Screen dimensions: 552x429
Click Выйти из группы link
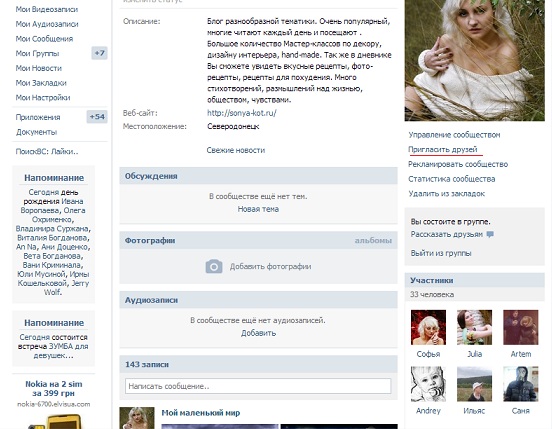(x=441, y=253)
